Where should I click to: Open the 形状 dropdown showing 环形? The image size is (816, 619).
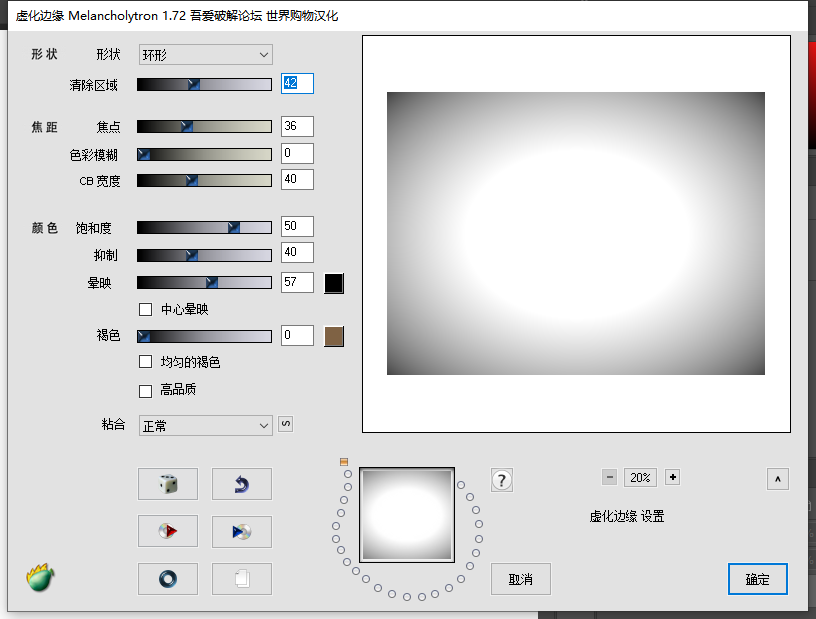tap(205, 54)
